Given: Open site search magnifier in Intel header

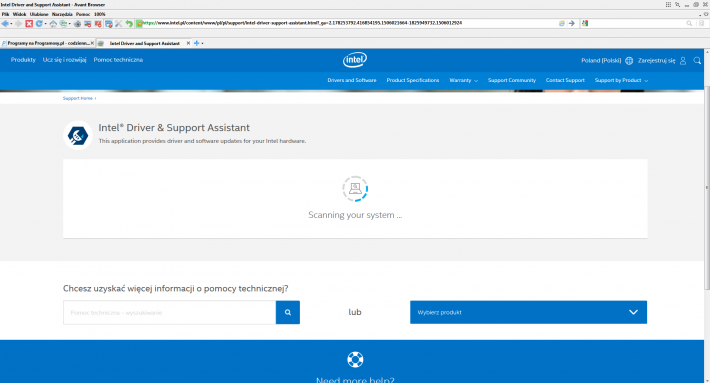Looking at the screenshot, I should coord(697,61).
